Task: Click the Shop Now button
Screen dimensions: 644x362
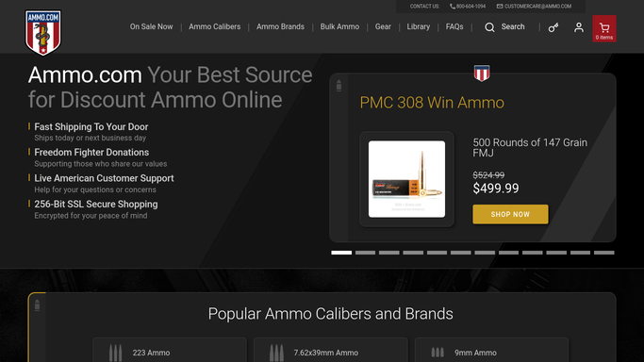Action: point(510,214)
